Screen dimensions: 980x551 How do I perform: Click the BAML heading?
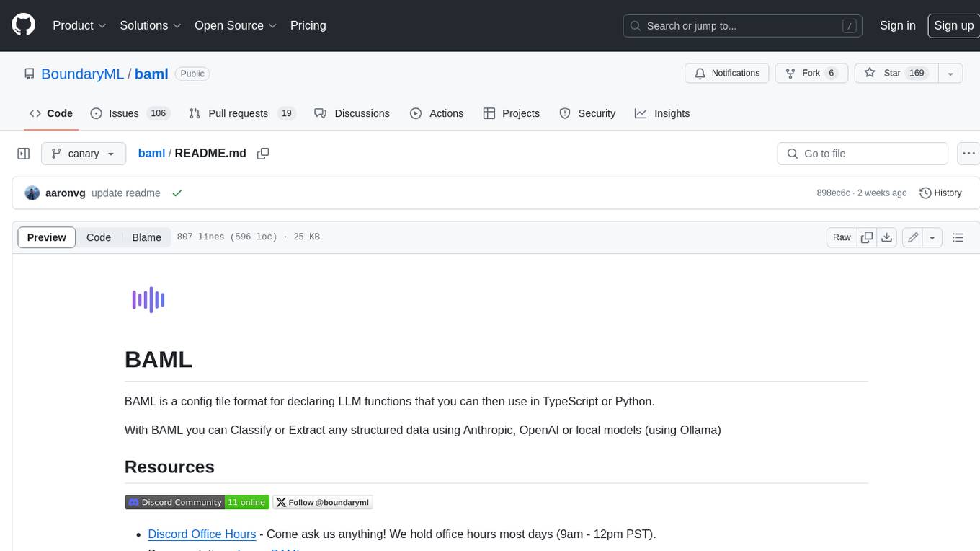click(159, 359)
